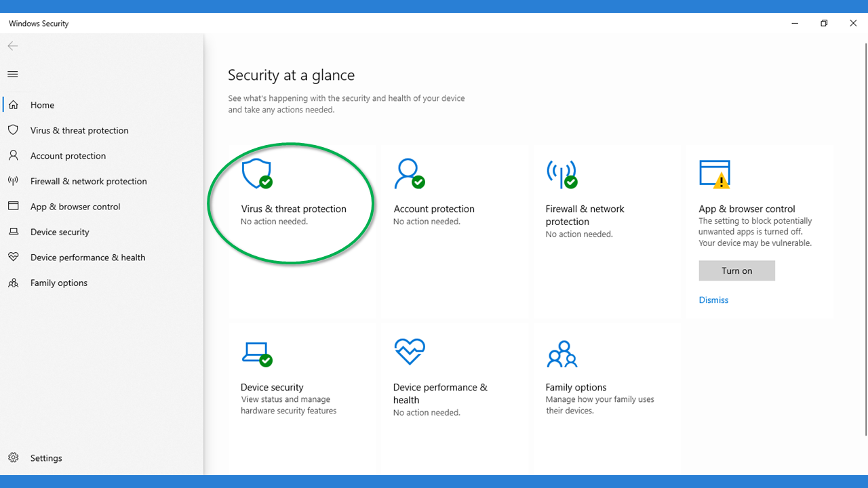The image size is (868, 488).
Task: Click the shield icon in sidebar
Action: tap(13, 130)
